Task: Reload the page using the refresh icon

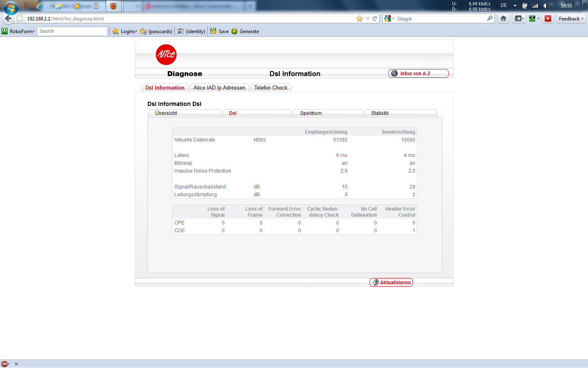Action: (x=374, y=18)
